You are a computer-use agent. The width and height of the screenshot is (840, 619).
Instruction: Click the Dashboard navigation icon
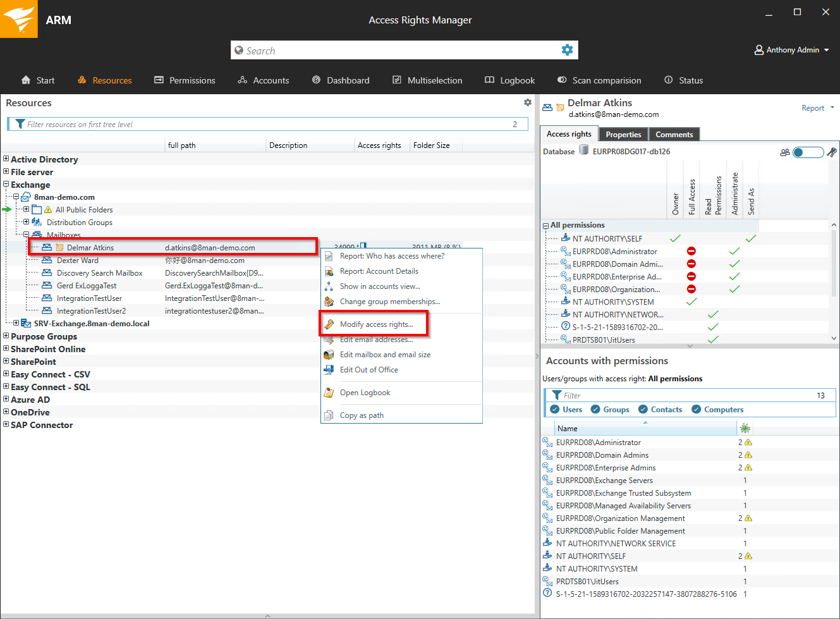(x=317, y=80)
